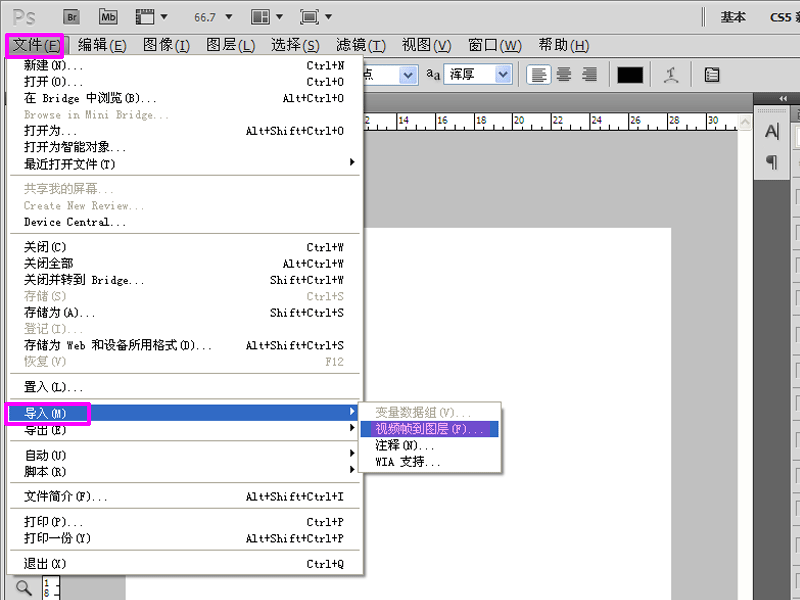Open the Character panel A icon
The image size is (800, 600).
click(771, 132)
